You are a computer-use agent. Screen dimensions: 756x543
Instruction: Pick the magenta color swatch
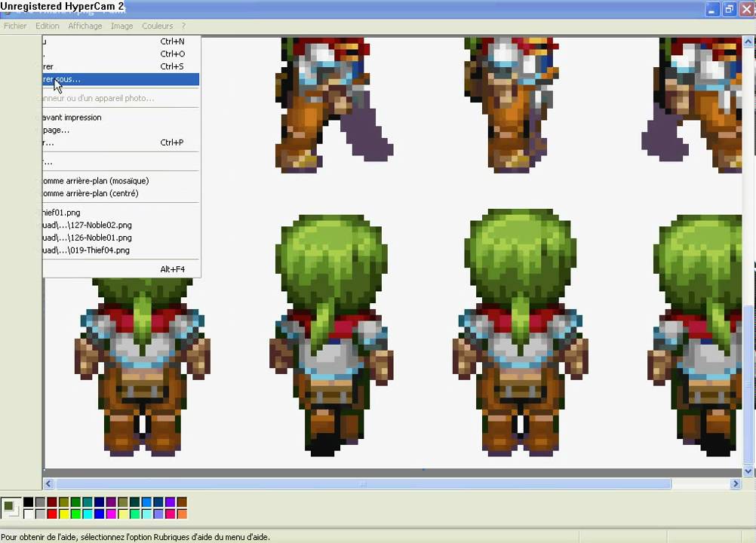[112, 514]
